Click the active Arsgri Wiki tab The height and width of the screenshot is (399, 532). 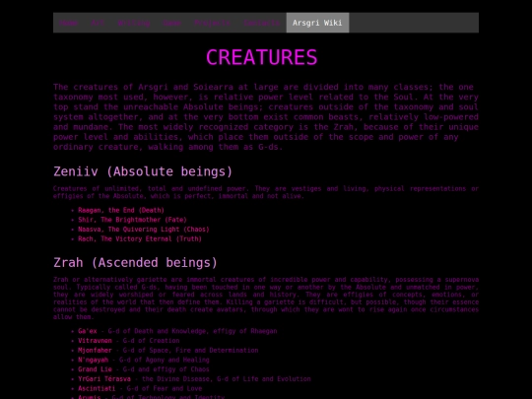click(x=317, y=23)
